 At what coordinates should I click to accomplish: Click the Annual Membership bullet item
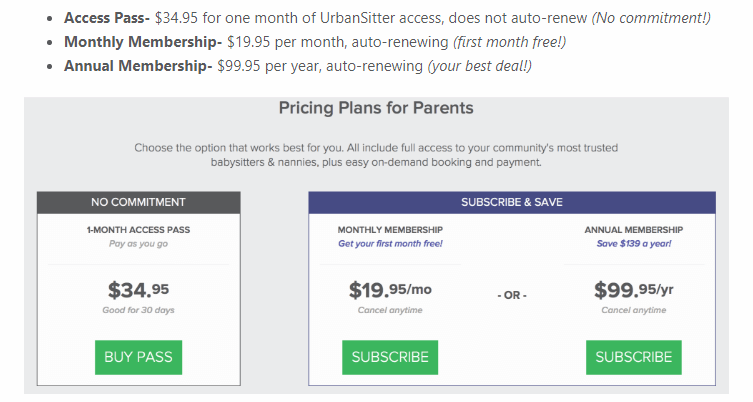(x=298, y=66)
